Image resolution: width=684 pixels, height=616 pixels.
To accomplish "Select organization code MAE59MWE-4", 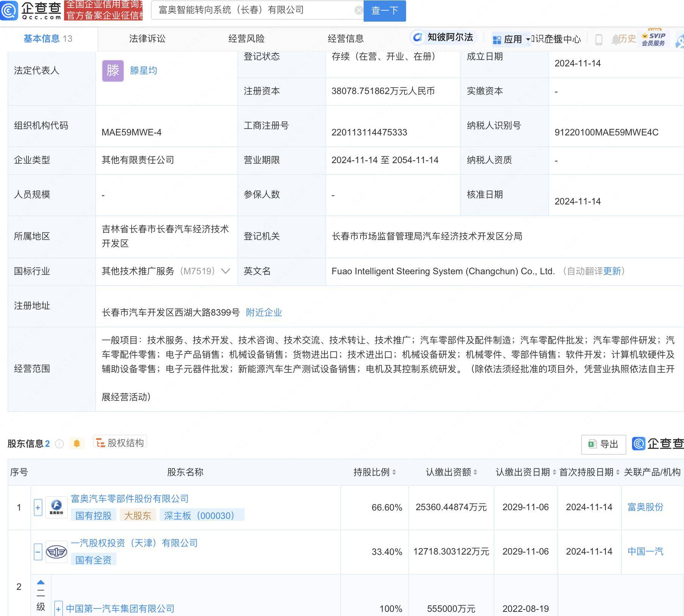I will point(132,132).
